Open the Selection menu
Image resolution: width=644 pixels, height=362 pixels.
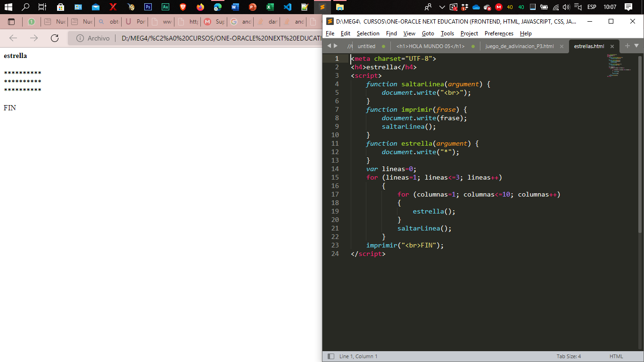tap(368, 33)
